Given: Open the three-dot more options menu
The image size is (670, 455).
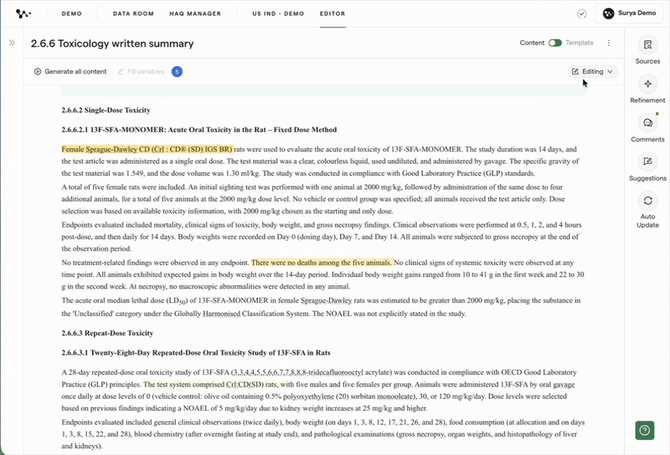Looking at the screenshot, I should (x=608, y=43).
